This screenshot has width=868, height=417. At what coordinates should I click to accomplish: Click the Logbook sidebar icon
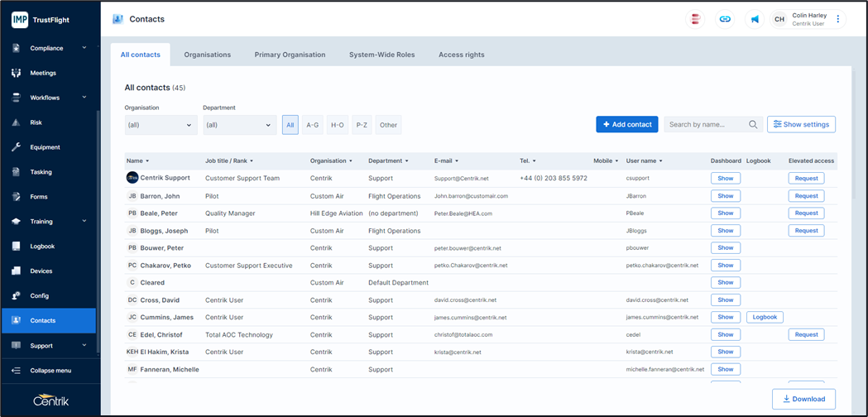coord(16,247)
